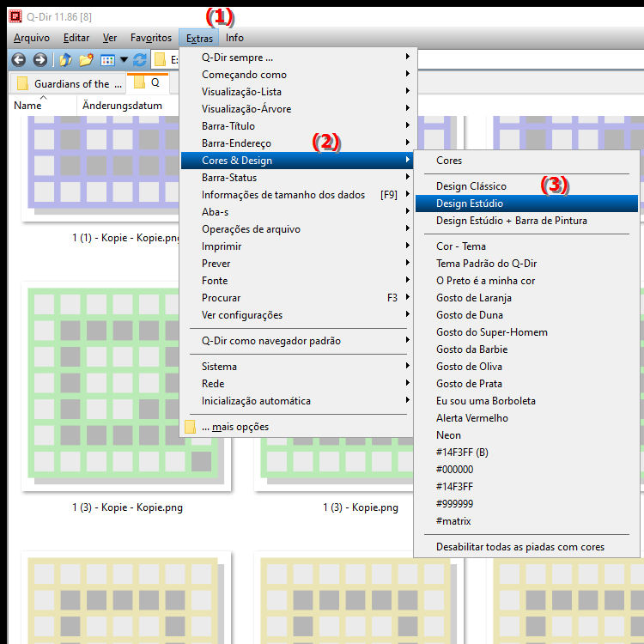
Task: Open the Aba-s submenu
Action: point(296,212)
